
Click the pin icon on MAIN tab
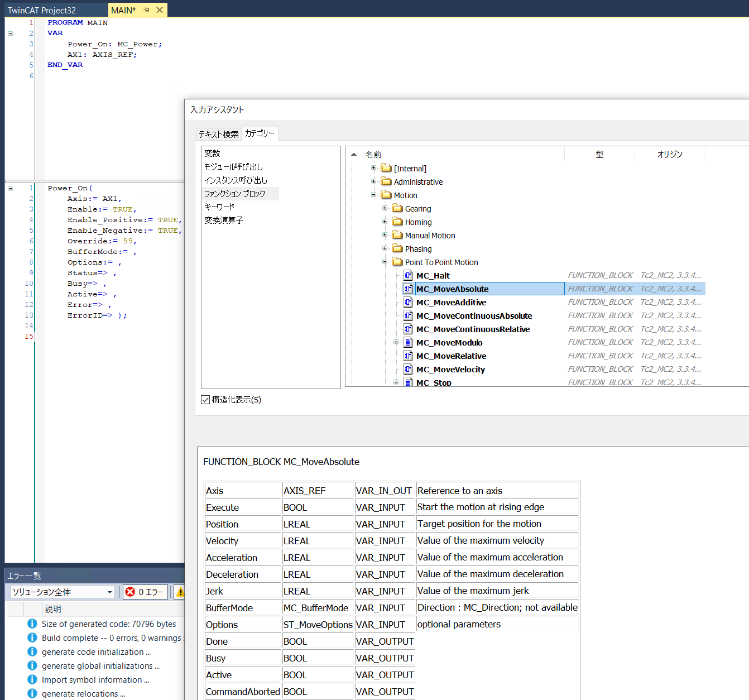pyautogui.click(x=147, y=10)
